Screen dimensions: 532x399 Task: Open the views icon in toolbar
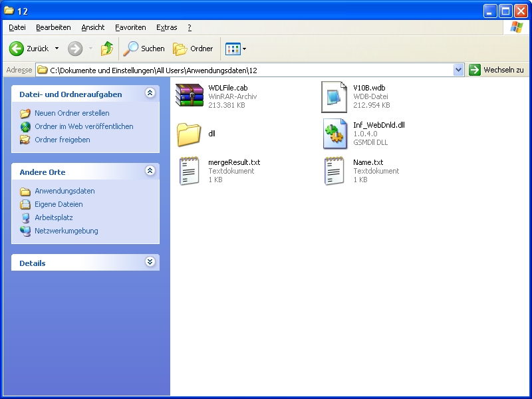[233, 49]
